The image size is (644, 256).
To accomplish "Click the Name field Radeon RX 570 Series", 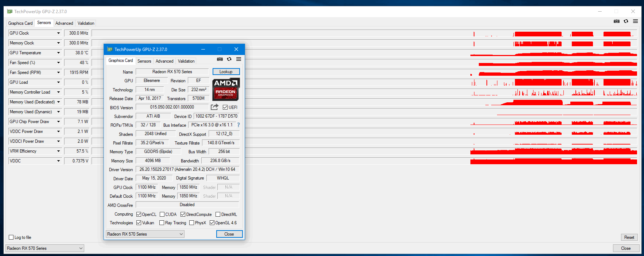I will point(172,72).
